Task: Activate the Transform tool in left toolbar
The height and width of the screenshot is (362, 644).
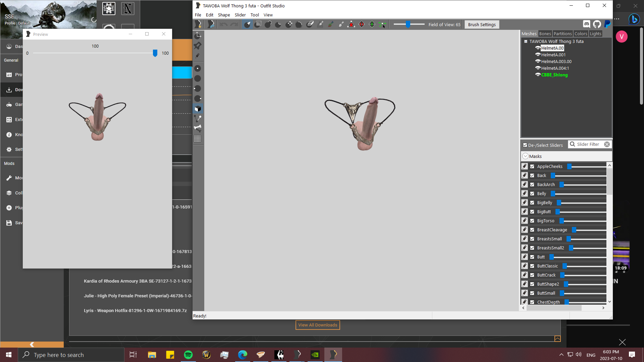Action: tap(198, 36)
